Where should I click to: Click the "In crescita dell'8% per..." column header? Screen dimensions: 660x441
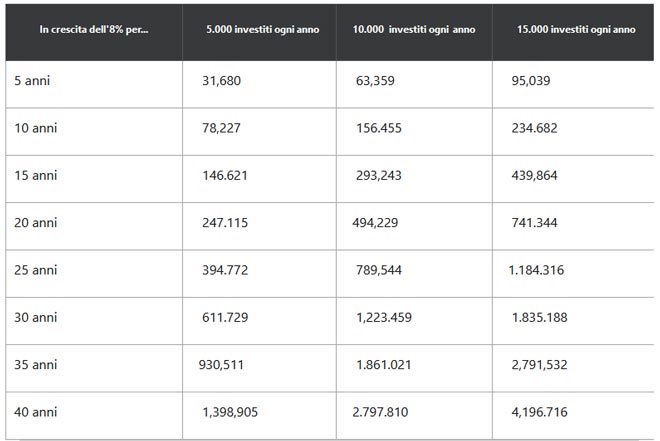click(x=93, y=30)
